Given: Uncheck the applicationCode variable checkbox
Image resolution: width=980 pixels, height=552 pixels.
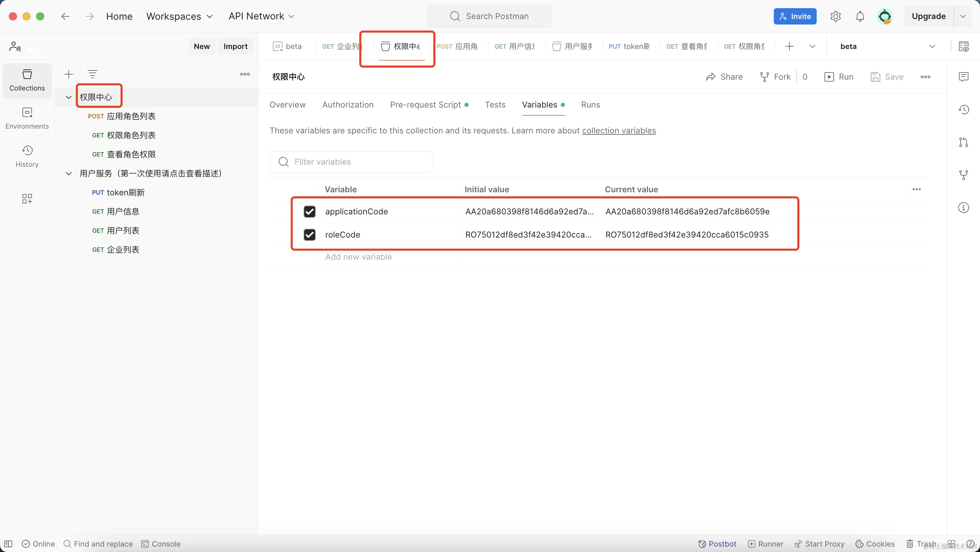Looking at the screenshot, I should [x=309, y=212].
